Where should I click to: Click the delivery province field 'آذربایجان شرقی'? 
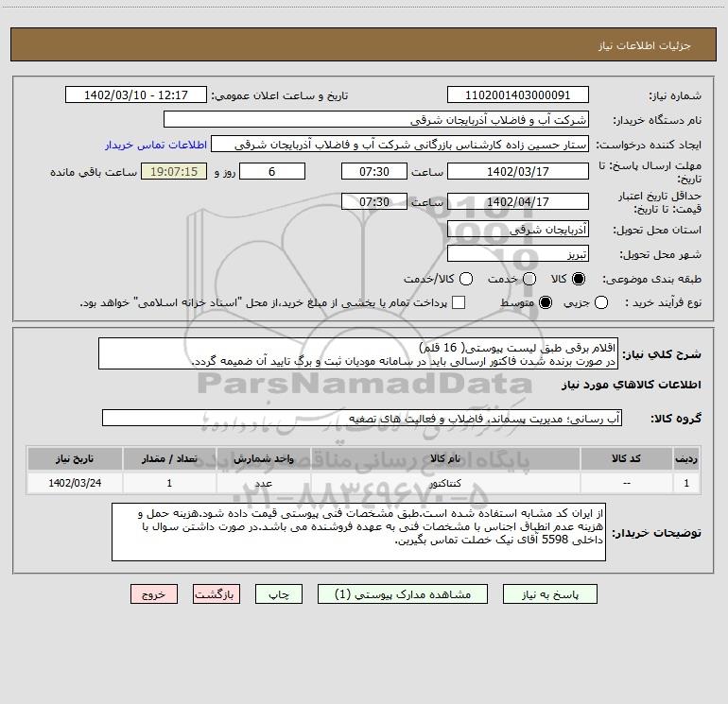[518, 230]
